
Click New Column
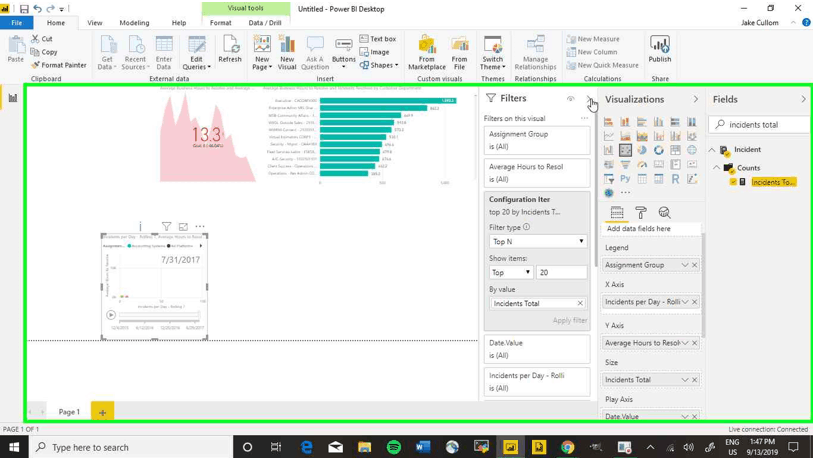pyautogui.click(x=592, y=52)
